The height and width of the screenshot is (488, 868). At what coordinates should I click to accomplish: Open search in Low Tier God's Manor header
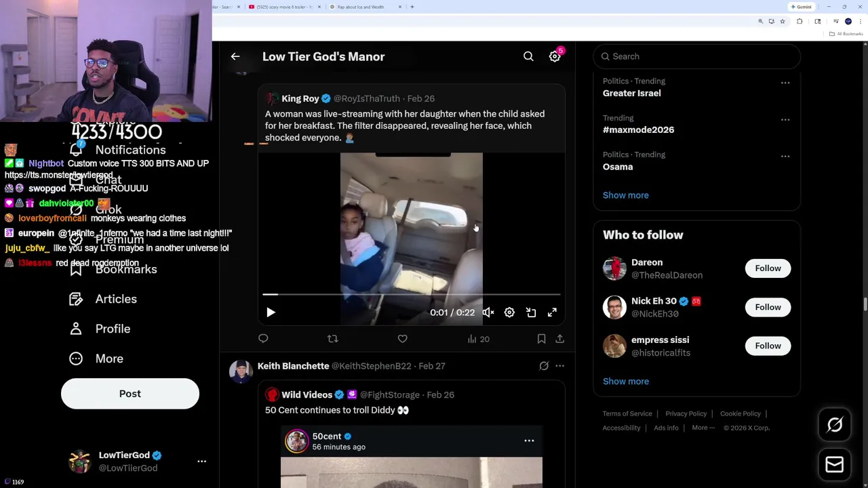(528, 57)
